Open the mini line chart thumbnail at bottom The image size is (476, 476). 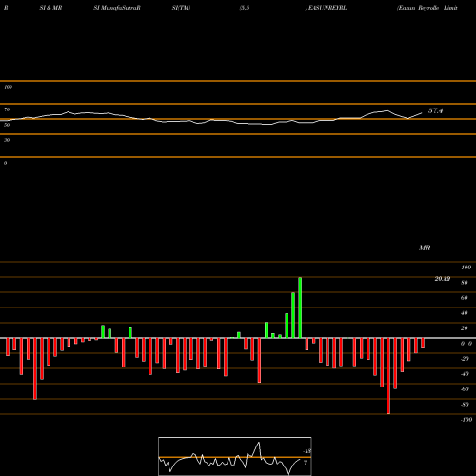tap(235, 456)
